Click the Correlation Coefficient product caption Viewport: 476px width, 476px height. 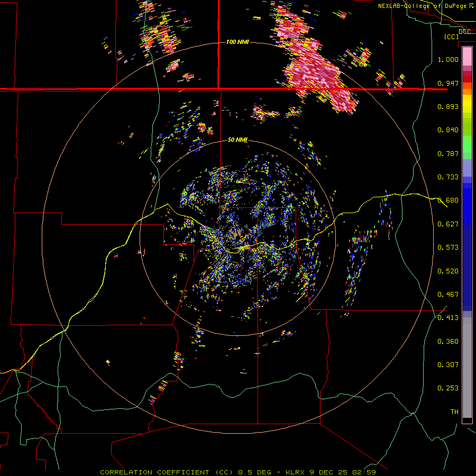237,472
